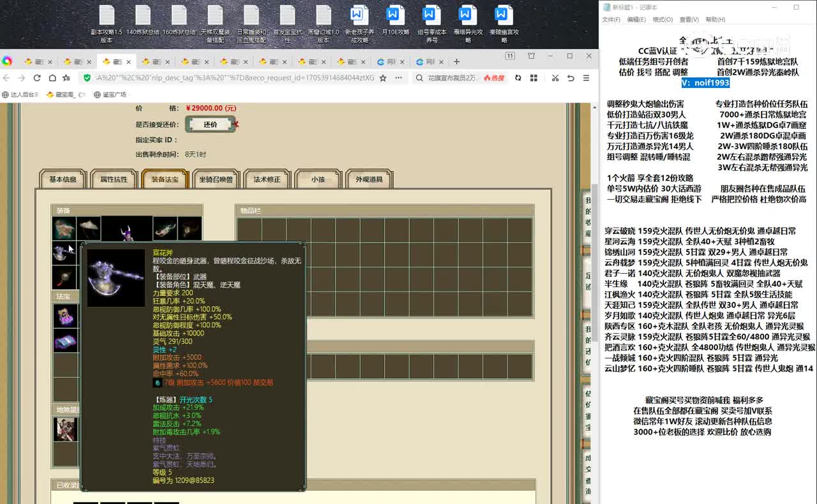Click the browser forward arrow
This screenshot has width=817, height=504.
click(x=21, y=78)
